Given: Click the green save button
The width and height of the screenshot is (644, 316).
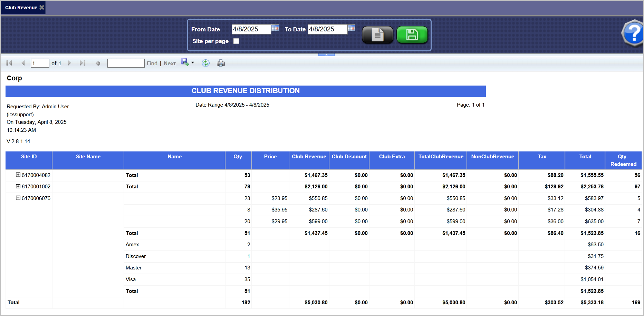Looking at the screenshot, I should 412,35.
